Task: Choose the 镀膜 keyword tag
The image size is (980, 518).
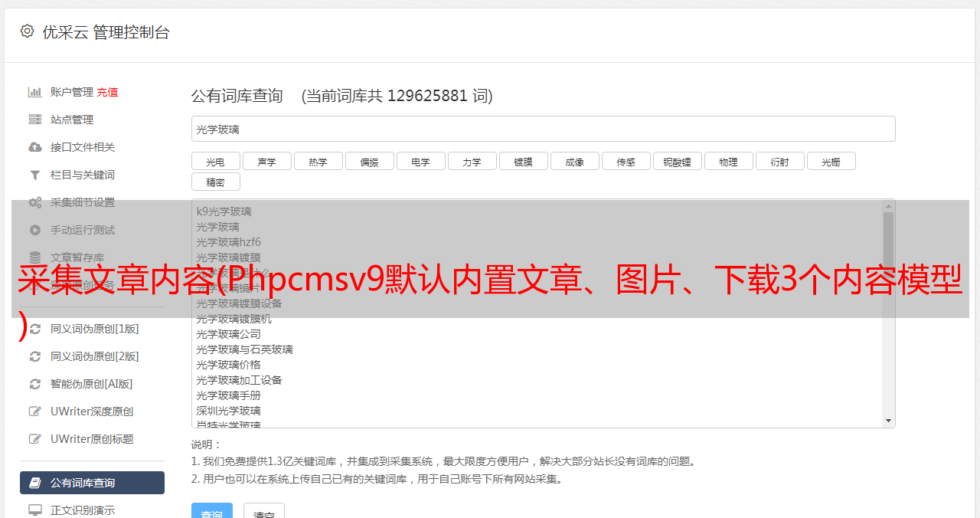Action: tap(523, 161)
